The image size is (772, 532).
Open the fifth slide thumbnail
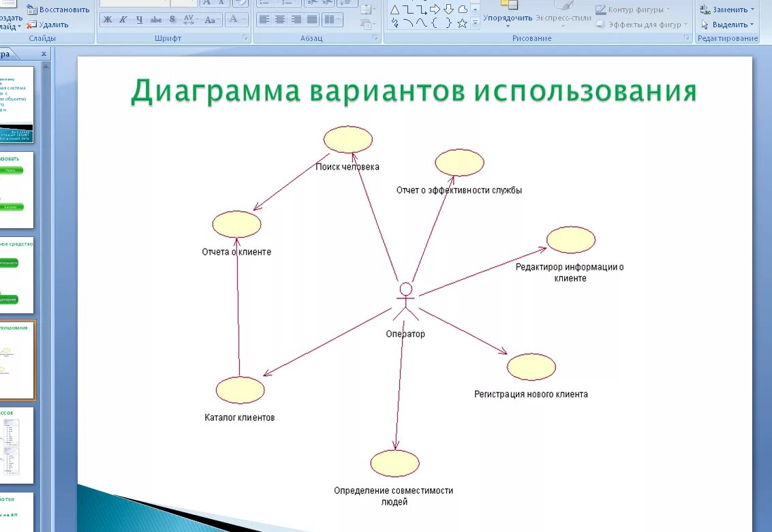click(16, 445)
